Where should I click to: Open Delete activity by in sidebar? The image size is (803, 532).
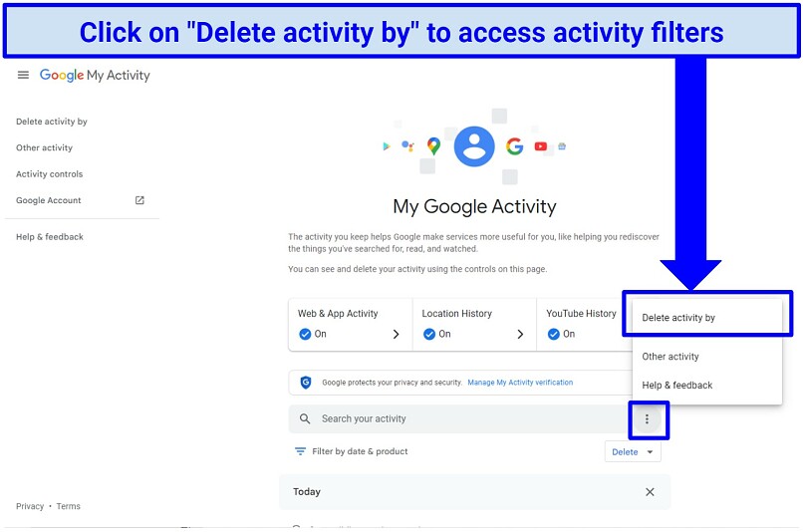(x=52, y=122)
